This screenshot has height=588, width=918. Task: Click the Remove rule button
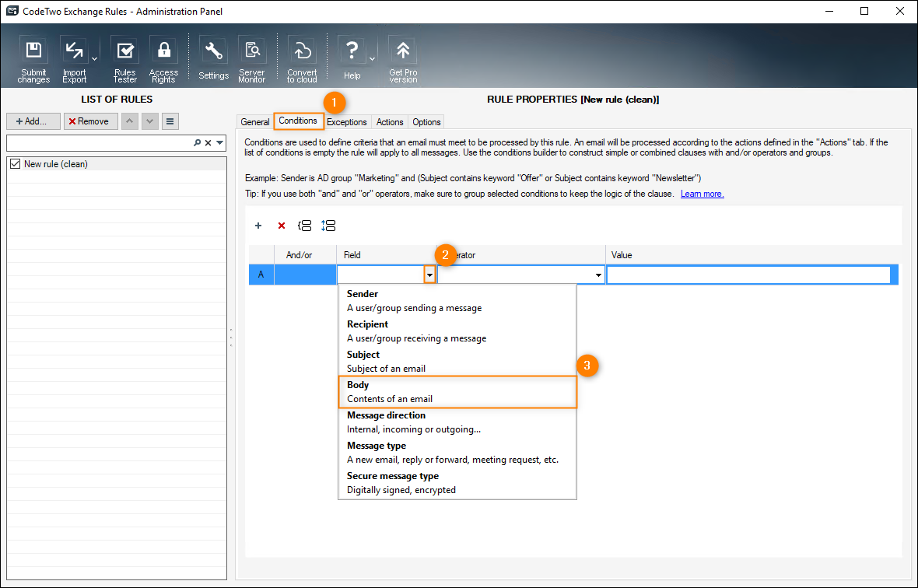[x=91, y=121]
